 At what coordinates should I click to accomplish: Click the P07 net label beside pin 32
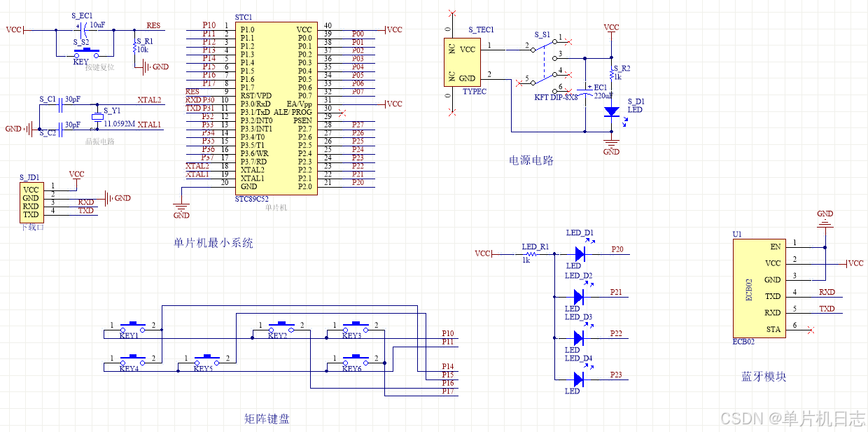[358, 92]
